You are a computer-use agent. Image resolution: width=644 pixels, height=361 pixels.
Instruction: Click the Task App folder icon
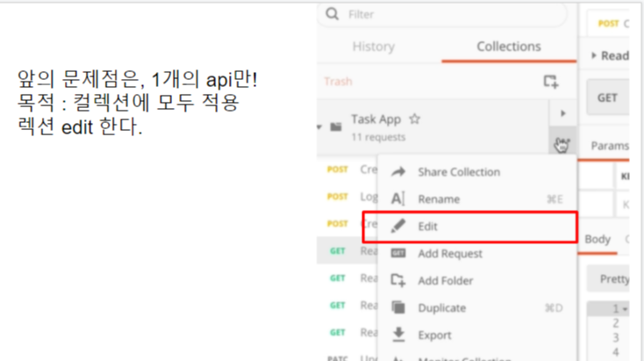click(336, 126)
